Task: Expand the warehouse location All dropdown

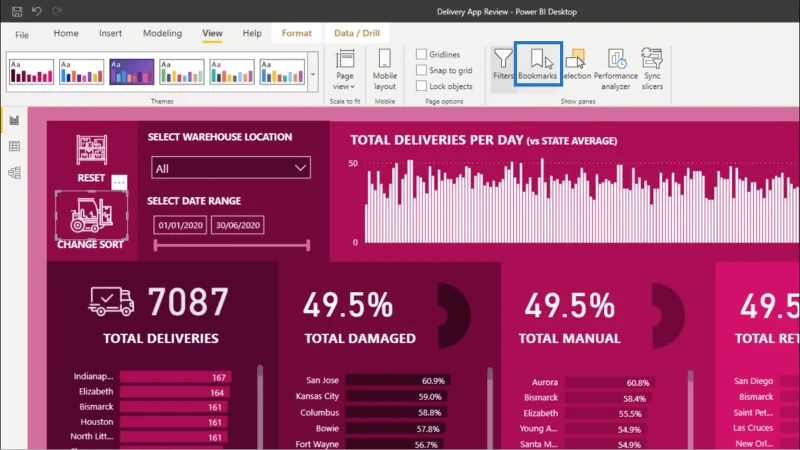Action: point(231,168)
